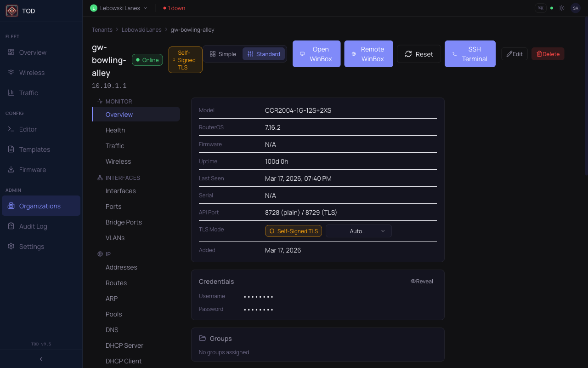Open Firmware via the download icon
Image resolution: width=588 pixels, height=368 pixels.
(x=11, y=169)
